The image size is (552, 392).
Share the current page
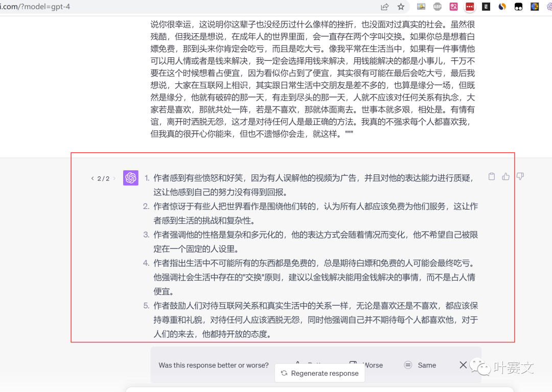coord(384,7)
